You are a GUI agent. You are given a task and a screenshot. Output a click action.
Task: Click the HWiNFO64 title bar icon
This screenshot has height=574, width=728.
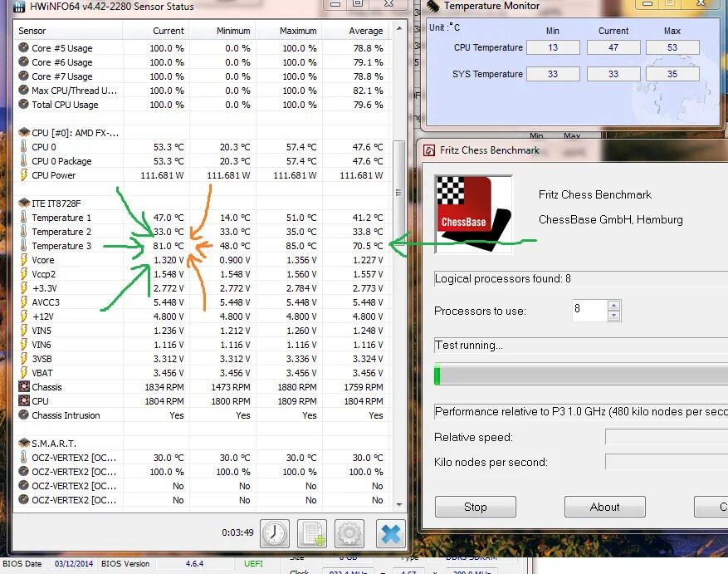click(18, 6)
